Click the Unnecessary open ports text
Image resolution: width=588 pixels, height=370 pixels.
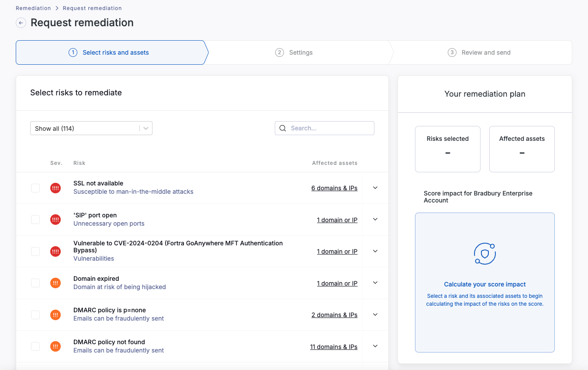[x=109, y=223]
